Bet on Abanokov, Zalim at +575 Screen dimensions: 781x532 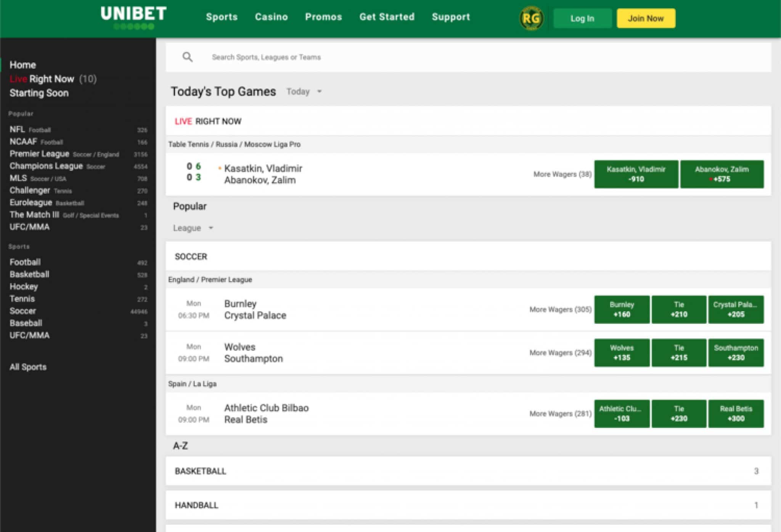tap(722, 174)
